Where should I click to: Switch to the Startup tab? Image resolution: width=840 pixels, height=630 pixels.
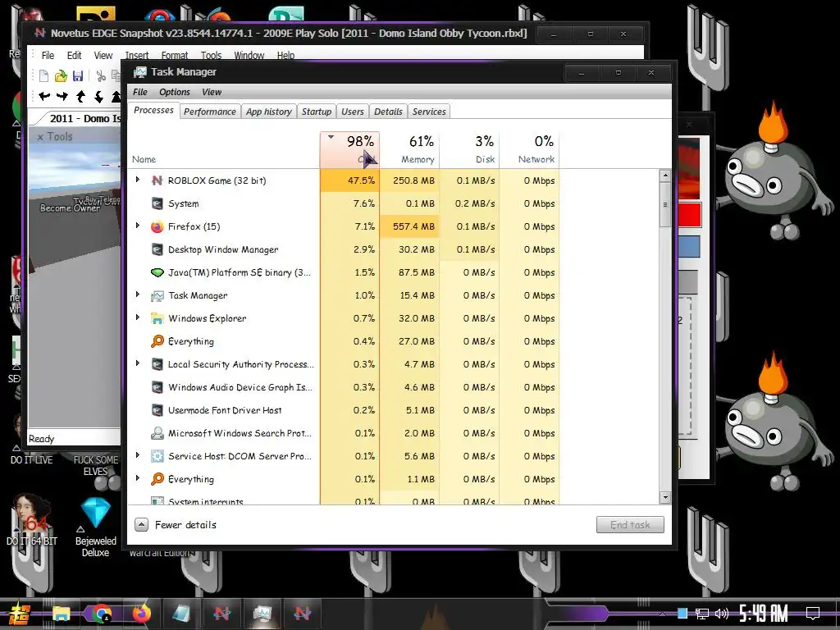[x=317, y=112]
